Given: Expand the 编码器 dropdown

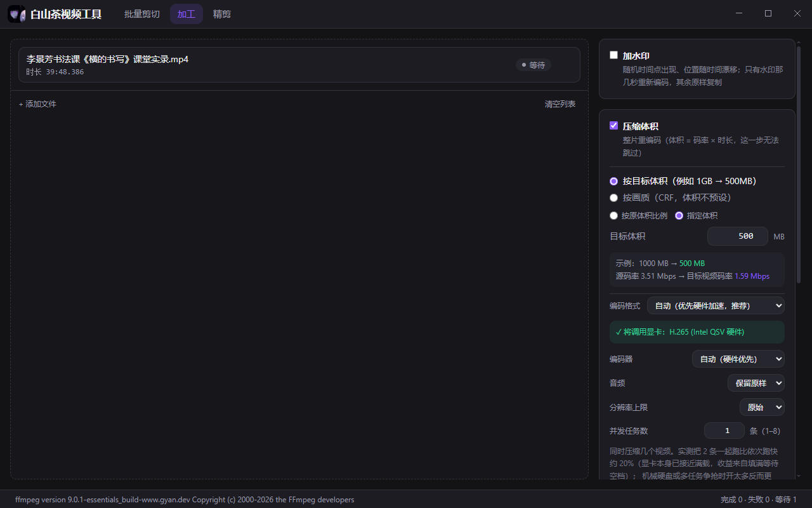Looking at the screenshot, I should pyautogui.click(x=738, y=359).
